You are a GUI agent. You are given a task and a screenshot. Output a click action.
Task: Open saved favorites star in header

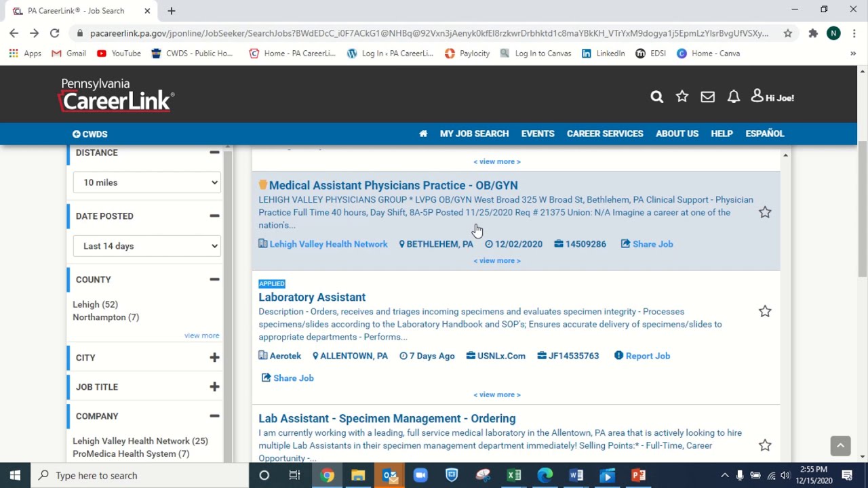coord(682,97)
